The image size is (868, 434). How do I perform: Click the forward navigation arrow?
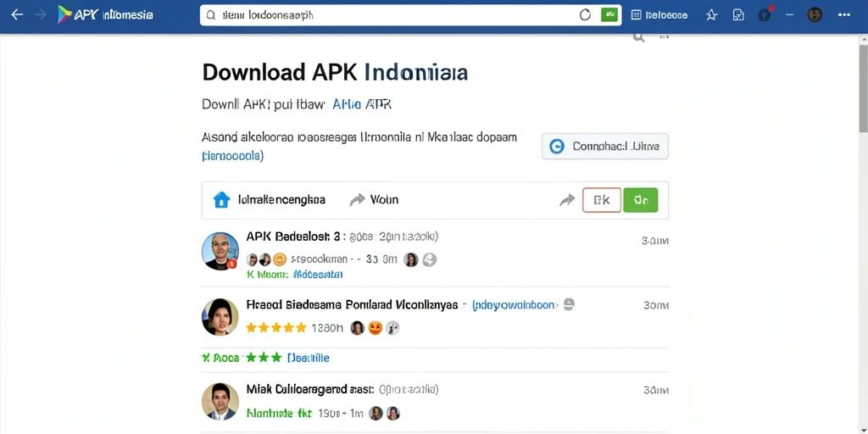click(41, 15)
